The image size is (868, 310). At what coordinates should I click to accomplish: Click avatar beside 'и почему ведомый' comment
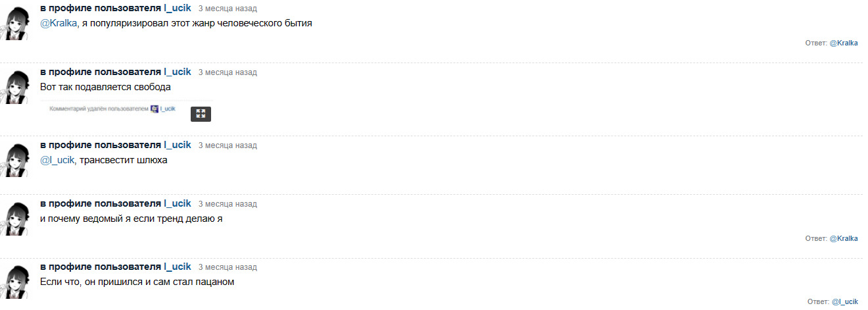[15, 218]
